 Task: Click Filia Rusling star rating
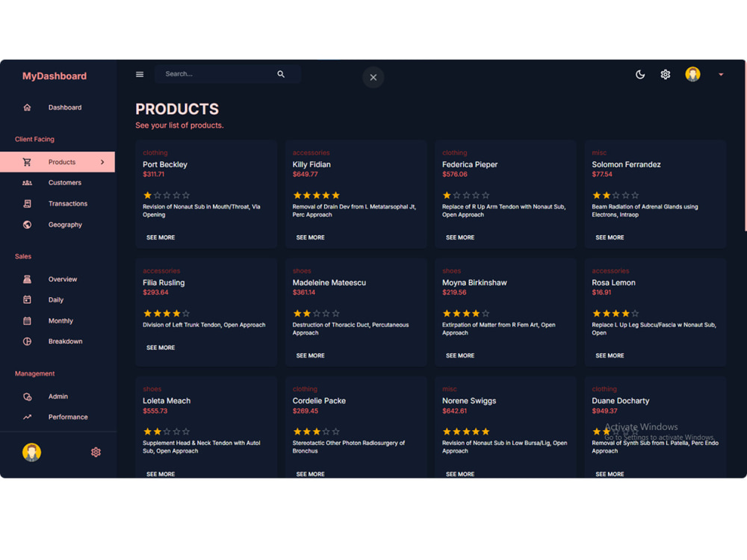tap(167, 314)
